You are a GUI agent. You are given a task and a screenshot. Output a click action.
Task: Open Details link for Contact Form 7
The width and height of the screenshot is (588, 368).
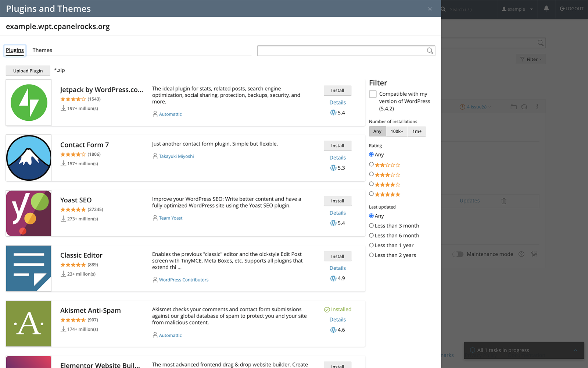(x=337, y=158)
